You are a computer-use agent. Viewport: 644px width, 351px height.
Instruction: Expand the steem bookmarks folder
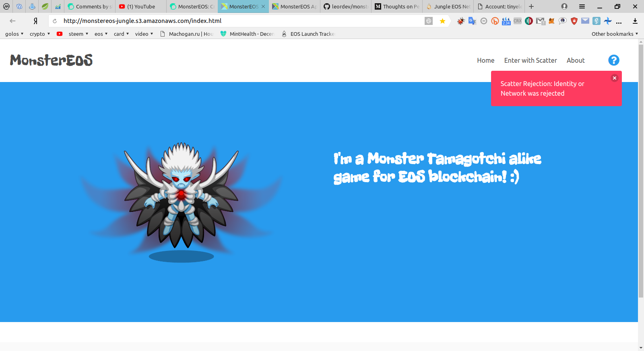(x=78, y=34)
